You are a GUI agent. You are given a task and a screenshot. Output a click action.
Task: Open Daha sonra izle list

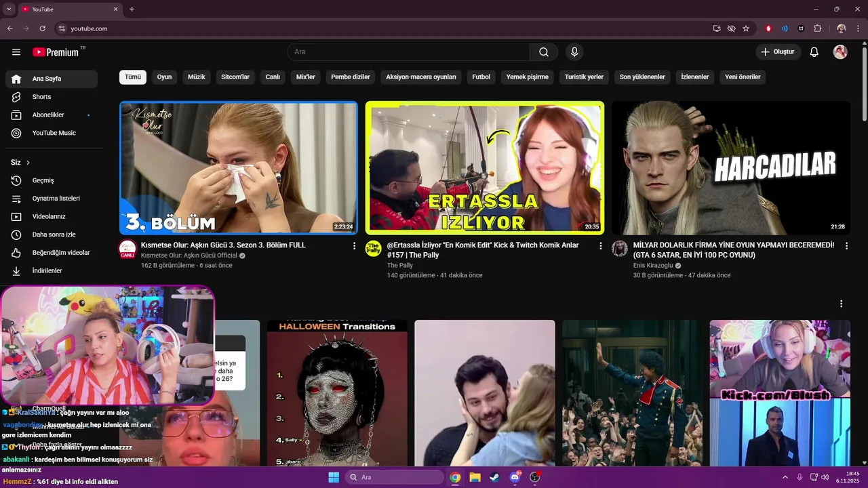click(52, 235)
